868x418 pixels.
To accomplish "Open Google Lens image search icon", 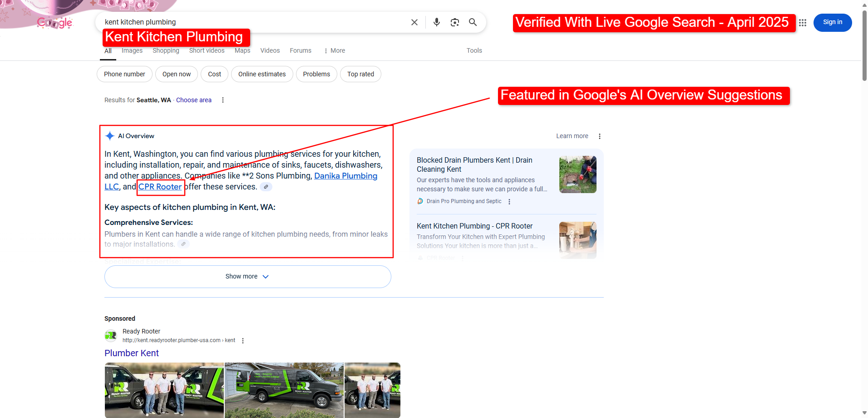I will [x=454, y=22].
